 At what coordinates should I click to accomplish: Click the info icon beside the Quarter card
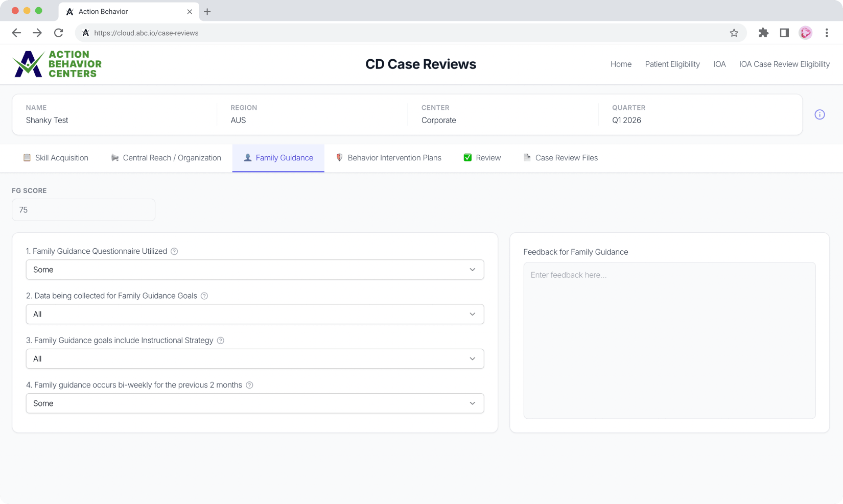819,115
